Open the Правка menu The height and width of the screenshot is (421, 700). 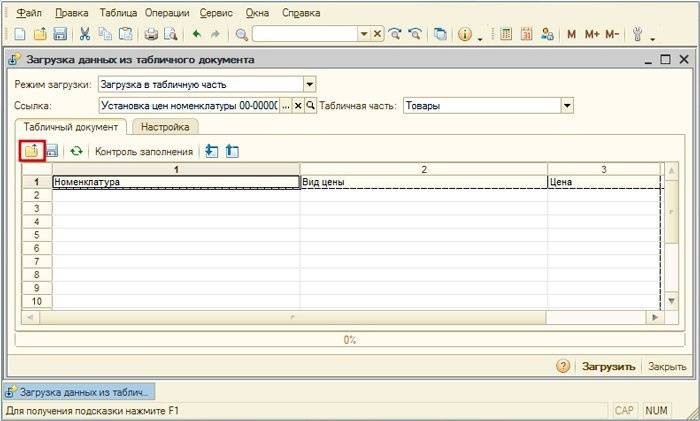71,13
